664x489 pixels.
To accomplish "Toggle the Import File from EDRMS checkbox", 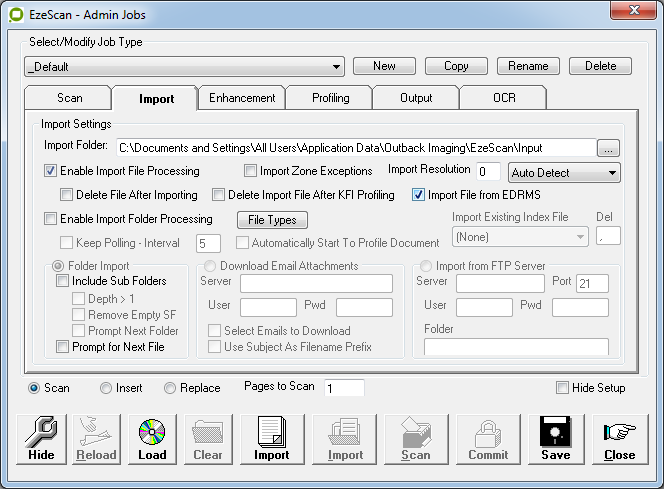I will (x=419, y=195).
